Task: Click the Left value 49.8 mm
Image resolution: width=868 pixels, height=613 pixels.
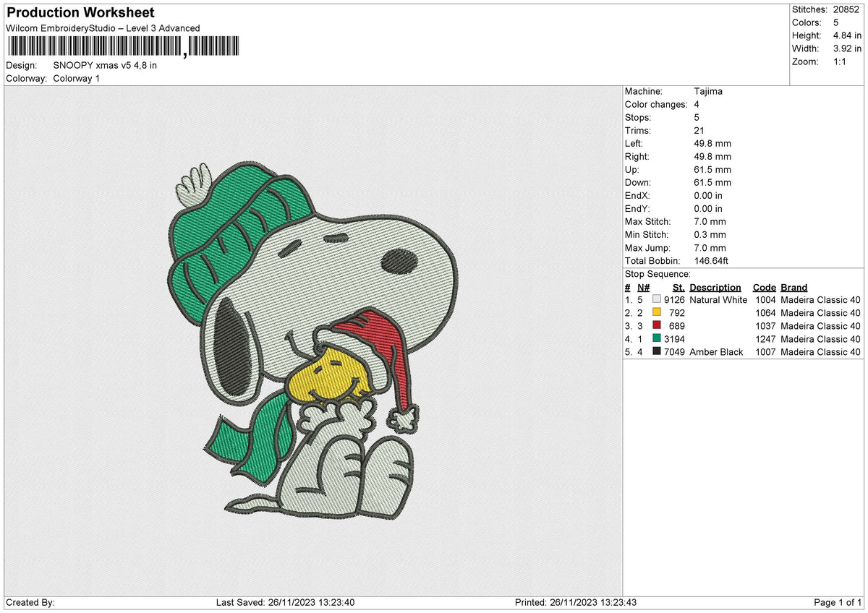Action: point(712,143)
